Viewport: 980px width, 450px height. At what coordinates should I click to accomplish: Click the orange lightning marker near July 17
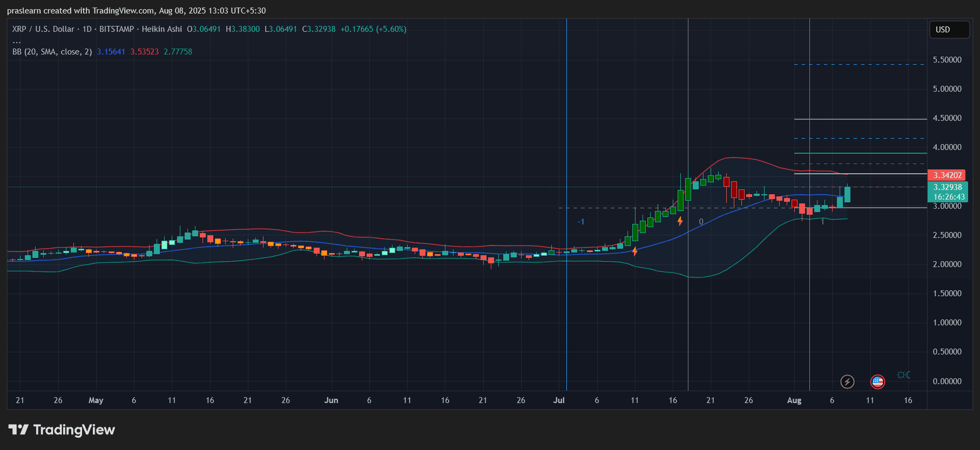click(x=680, y=221)
